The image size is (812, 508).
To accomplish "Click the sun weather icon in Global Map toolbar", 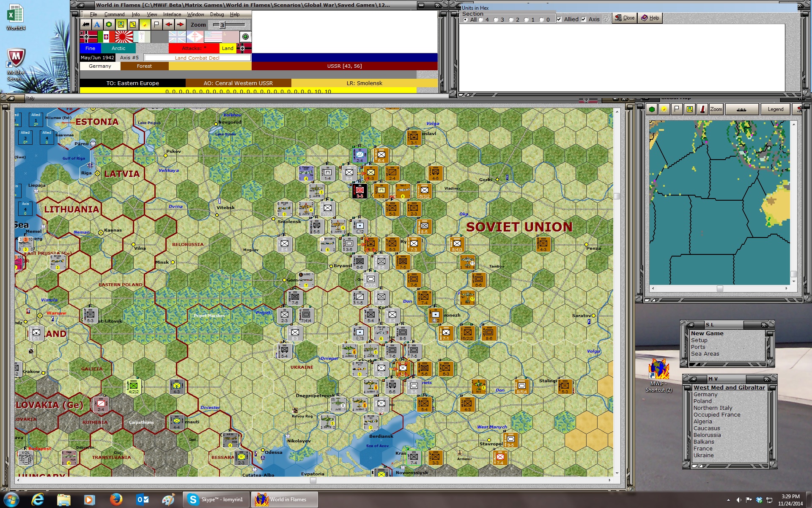I will [664, 109].
